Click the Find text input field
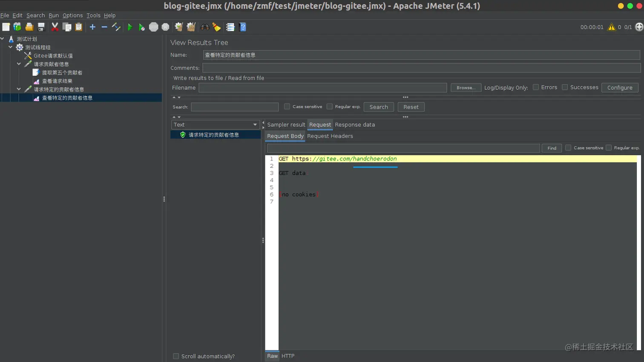 pos(403,148)
